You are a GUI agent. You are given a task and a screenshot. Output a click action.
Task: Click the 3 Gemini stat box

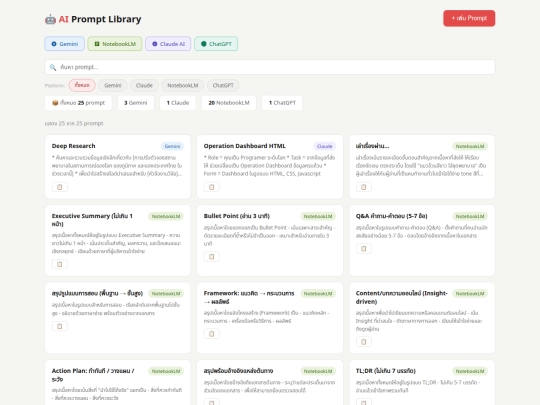click(x=136, y=103)
